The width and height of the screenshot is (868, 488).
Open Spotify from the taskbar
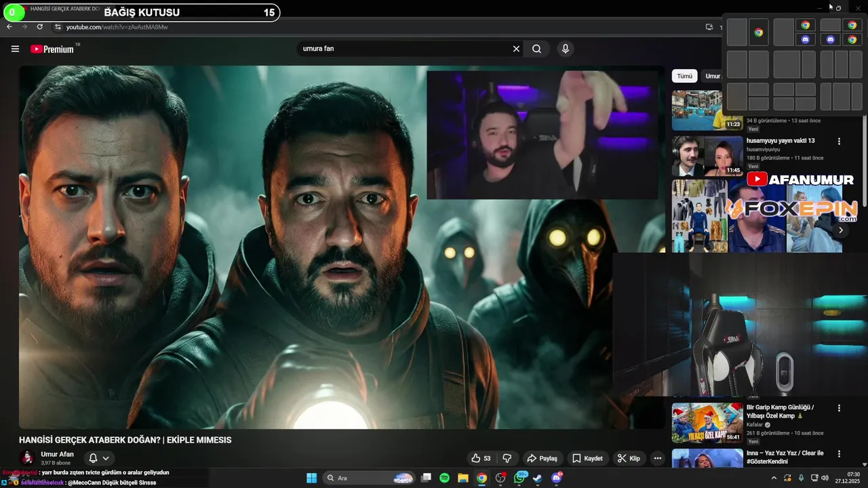[x=444, y=478]
